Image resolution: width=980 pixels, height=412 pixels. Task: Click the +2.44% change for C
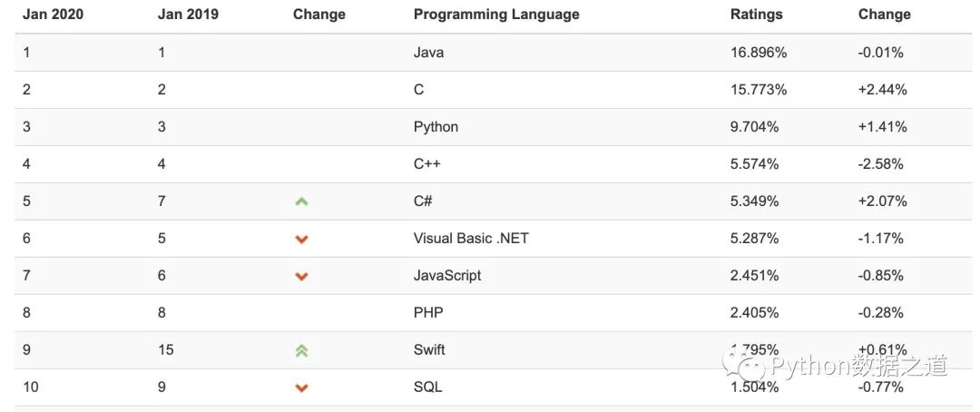[x=883, y=90]
